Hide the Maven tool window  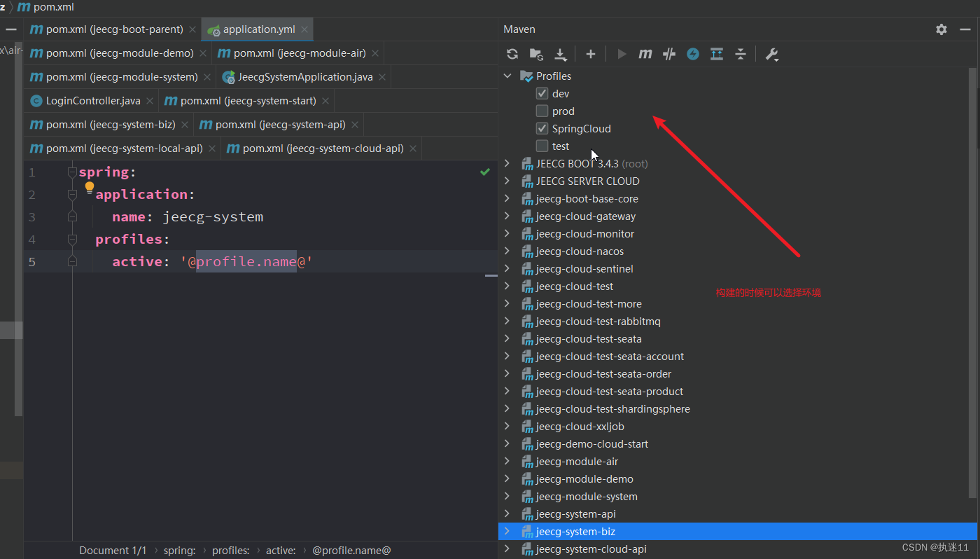965,29
